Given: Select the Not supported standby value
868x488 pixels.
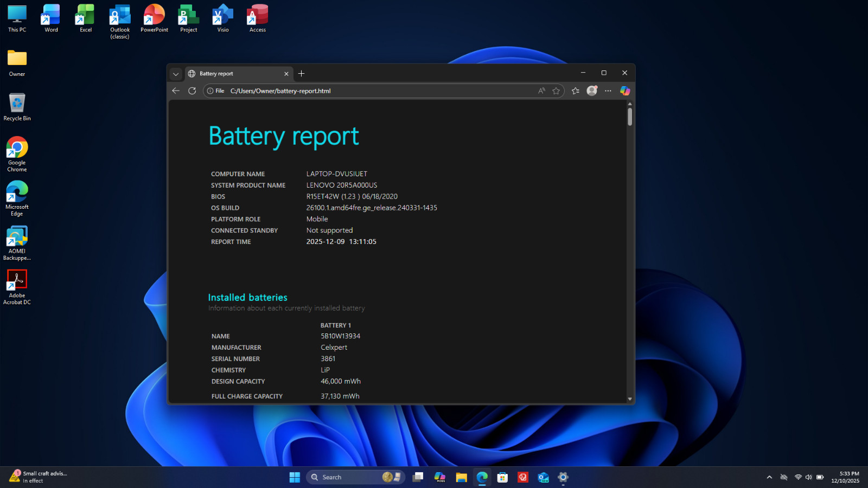Looking at the screenshot, I should pyautogui.click(x=329, y=230).
